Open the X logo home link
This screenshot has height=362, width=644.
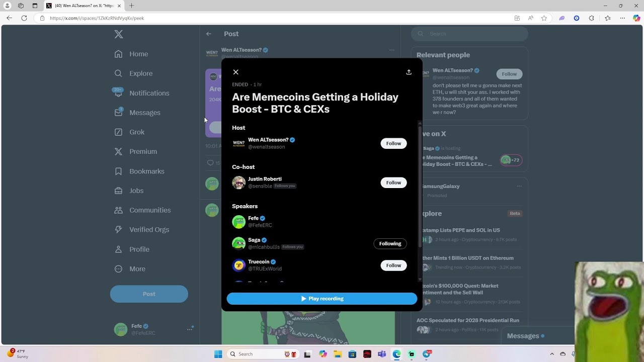click(x=119, y=34)
